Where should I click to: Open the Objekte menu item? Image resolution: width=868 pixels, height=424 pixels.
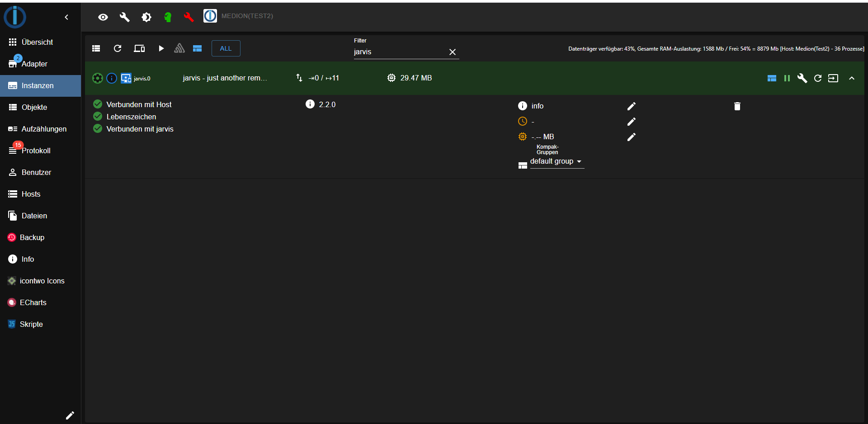(x=41, y=107)
